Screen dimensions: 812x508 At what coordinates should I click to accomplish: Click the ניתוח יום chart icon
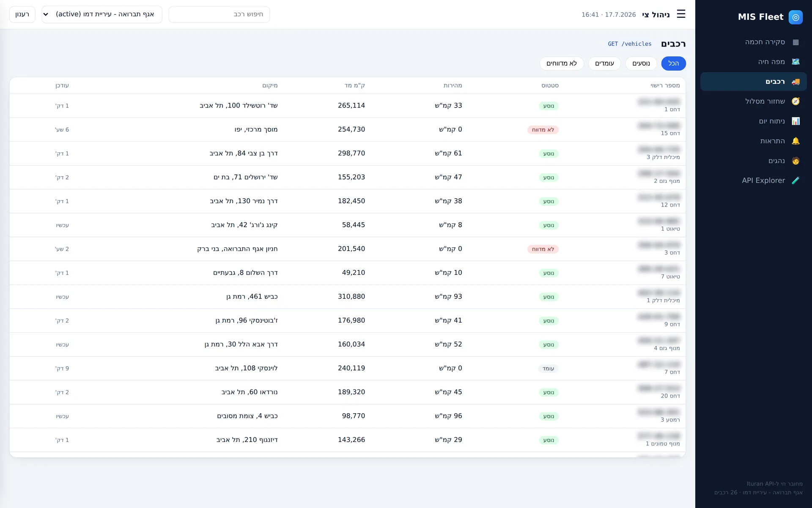[796, 121]
